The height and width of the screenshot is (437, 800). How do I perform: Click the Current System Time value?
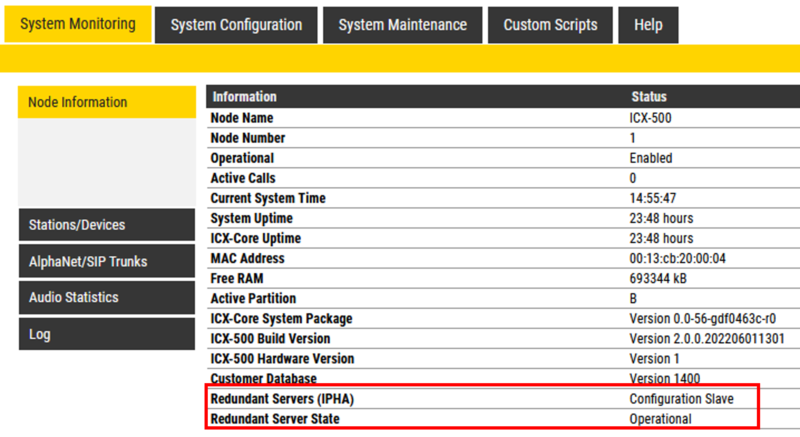click(653, 198)
